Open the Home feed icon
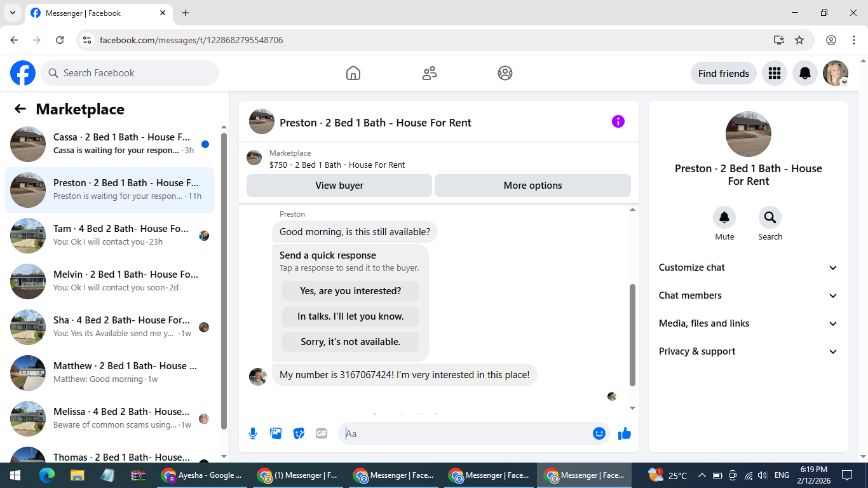The image size is (868, 488). click(x=353, y=73)
